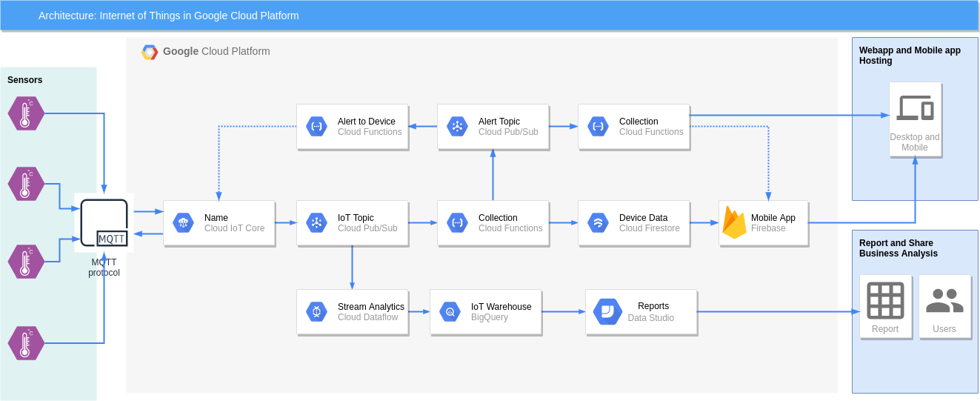The image size is (980, 401).
Task: Click the Google Cloud Platform logo
Action: [x=150, y=52]
